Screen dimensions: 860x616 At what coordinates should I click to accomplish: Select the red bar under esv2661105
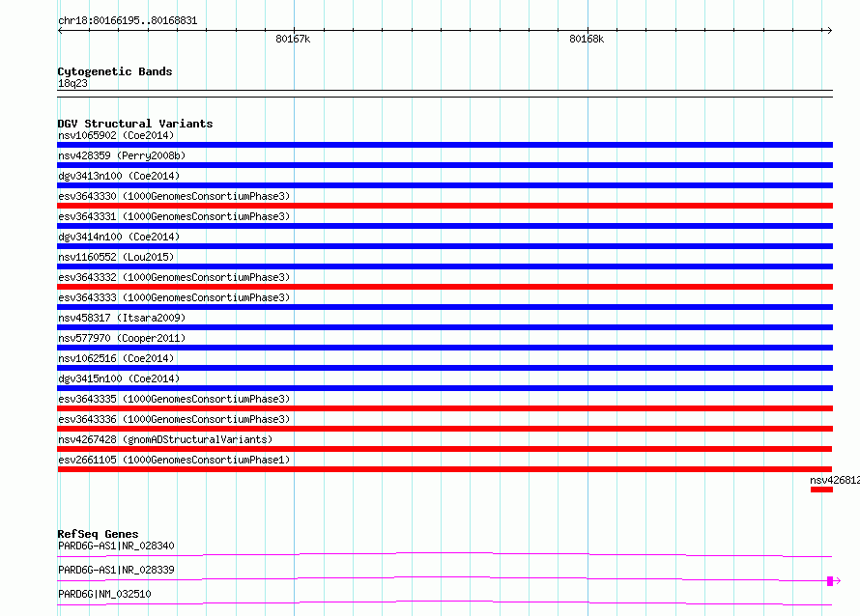click(x=444, y=469)
